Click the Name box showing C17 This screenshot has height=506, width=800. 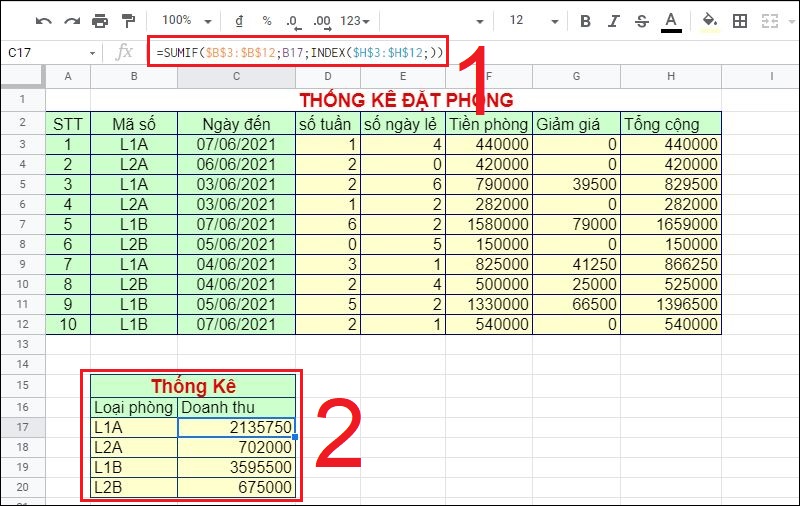click(50, 52)
